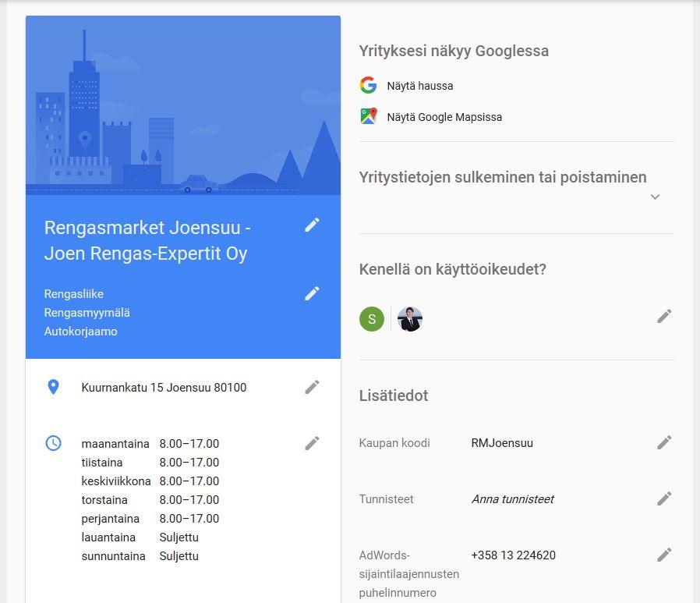The image size is (700, 603).
Task: Click the Autokorjaamo category text
Action: [x=81, y=332]
